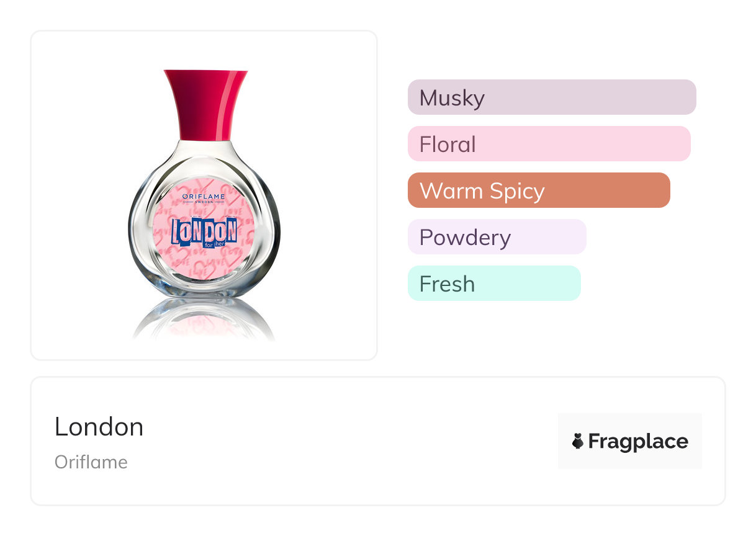The width and height of the screenshot is (756, 536).
Task: Click the clear glass bottle body edge
Action: point(138,236)
